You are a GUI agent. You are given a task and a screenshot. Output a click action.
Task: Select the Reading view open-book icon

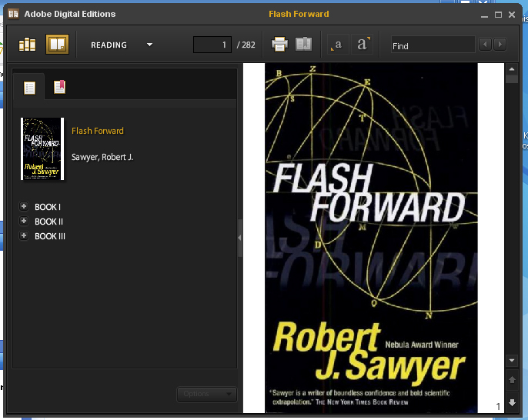57,44
